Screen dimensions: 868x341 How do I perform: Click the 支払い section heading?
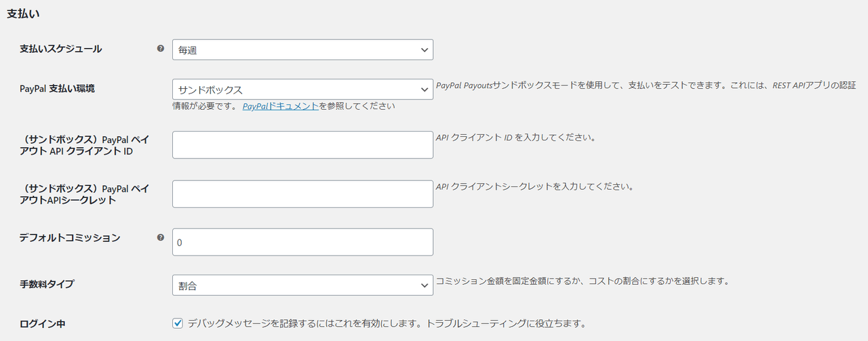(22, 14)
